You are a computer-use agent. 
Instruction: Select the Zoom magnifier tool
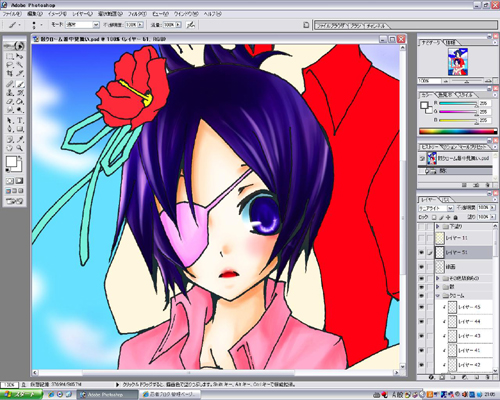coord(20,148)
